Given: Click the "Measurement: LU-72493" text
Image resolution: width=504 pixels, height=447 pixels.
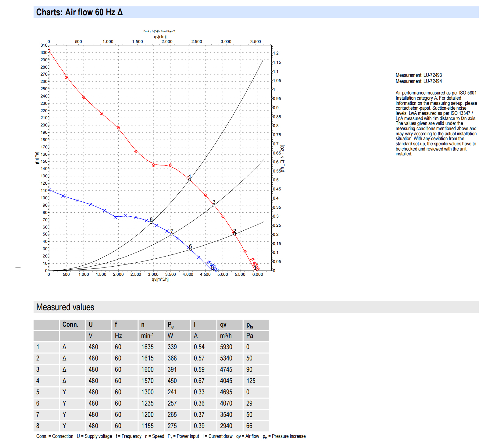Looking at the screenshot, I should pyautogui.click(x=418, y=75).
